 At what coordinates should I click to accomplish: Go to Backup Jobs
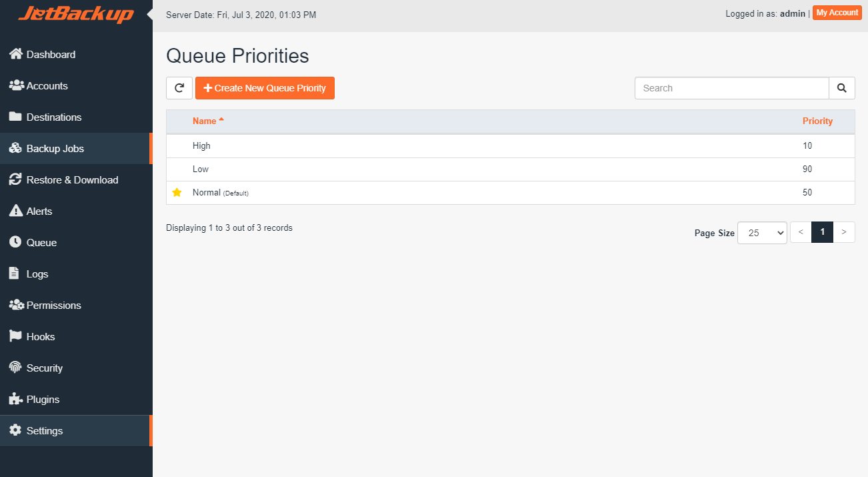[x=53, y=148]
